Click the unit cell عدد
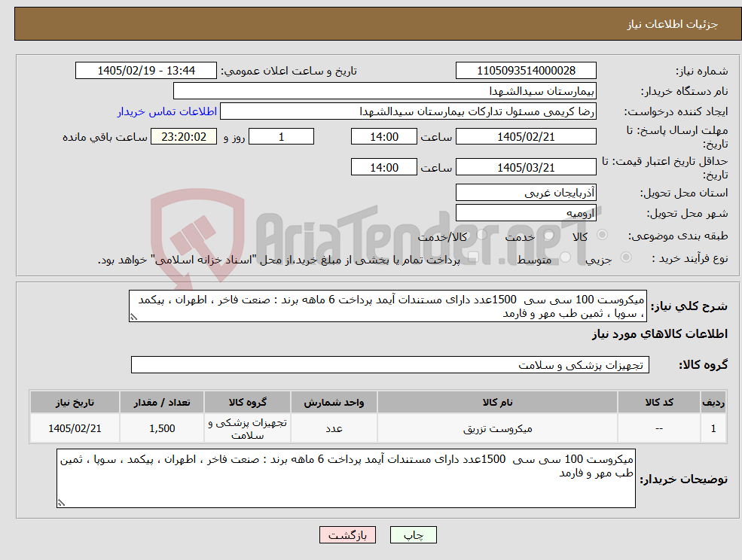Image resolution: width=742 pixels, height=560 pixels. (x=334, y=428)
